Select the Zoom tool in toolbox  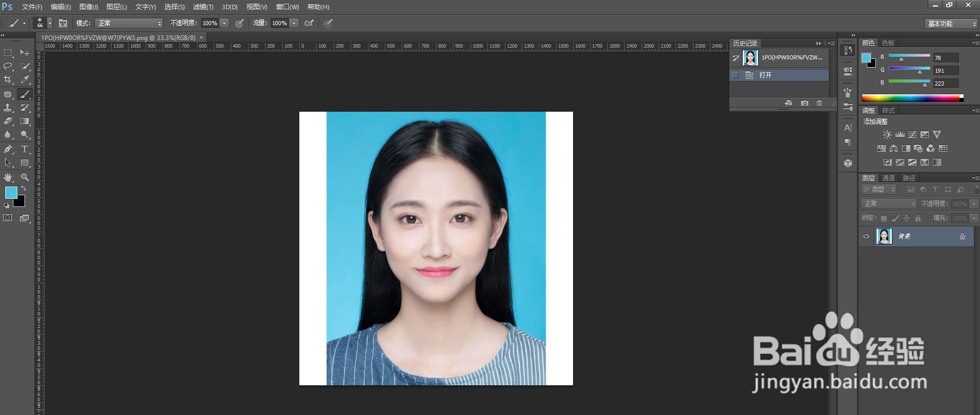25,177
